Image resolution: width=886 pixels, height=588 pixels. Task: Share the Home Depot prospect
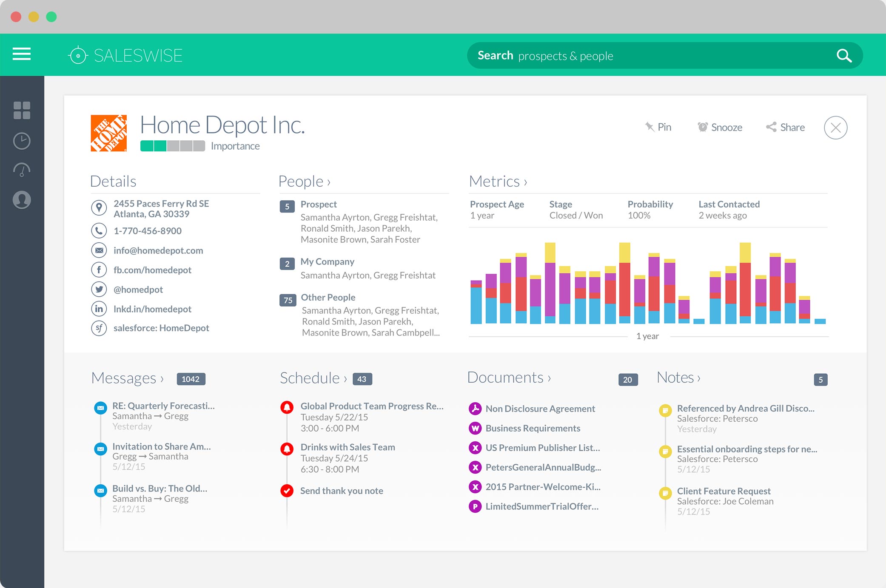[785, 127]
